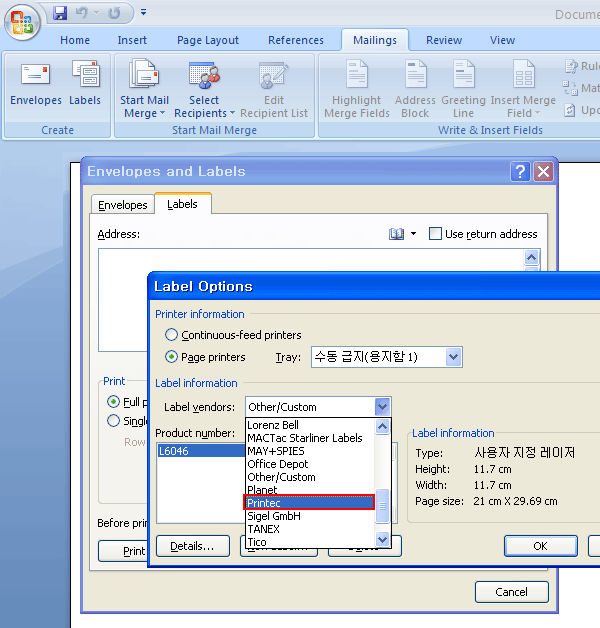Open Start Mail Merge menu
600x628 pixels.
tap(144, 89)
